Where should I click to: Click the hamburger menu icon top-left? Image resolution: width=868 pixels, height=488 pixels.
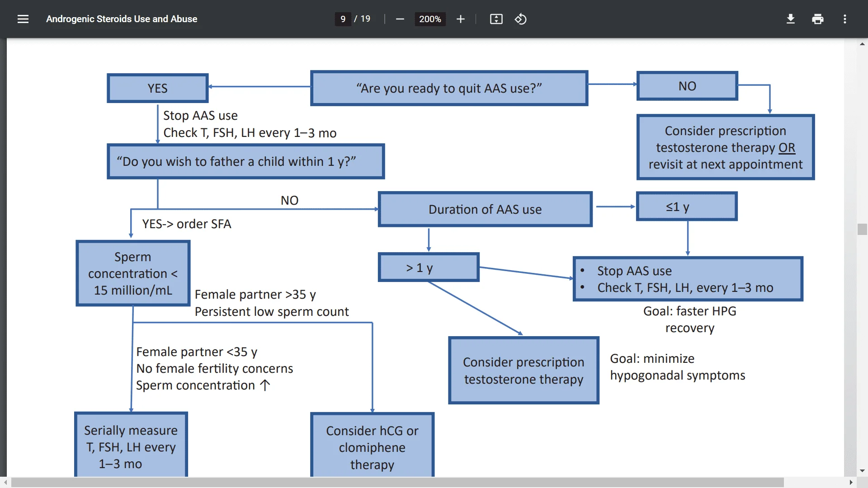coord(23,19)
